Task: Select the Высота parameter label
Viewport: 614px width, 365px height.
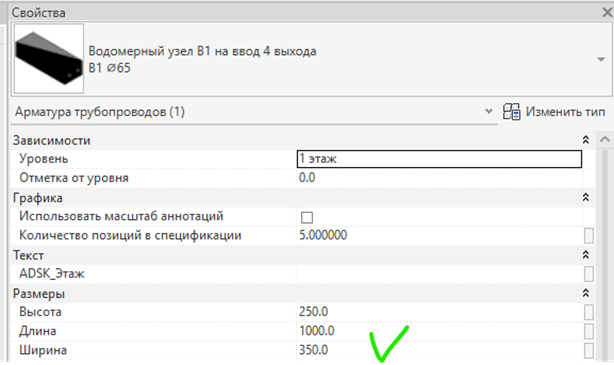Action: tap(40, 312)
